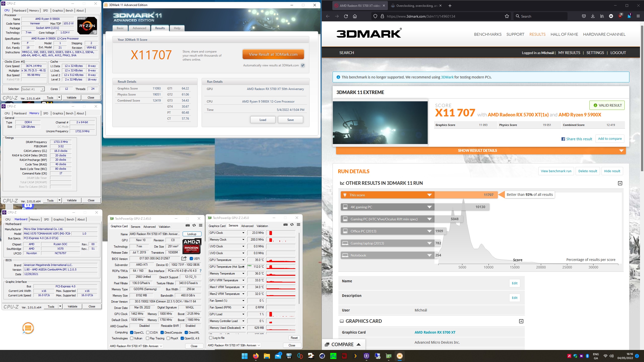The width and height of the screenshot is (644, 362).
Task: Enable Log to file in GPU-Z Sensors
Action: (x=211, y=338)
